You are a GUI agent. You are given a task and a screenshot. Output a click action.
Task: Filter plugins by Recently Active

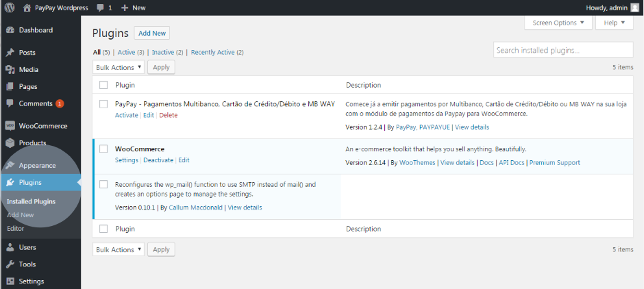(213, 53)
